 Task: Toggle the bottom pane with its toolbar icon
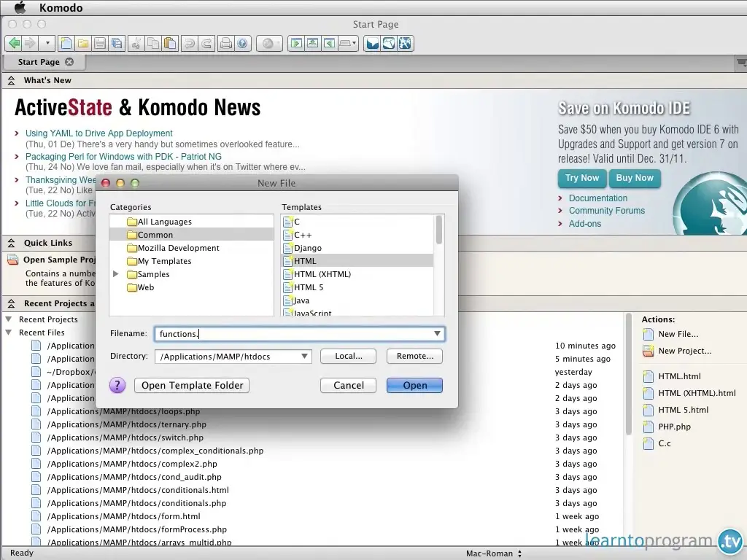pos(312,43)
